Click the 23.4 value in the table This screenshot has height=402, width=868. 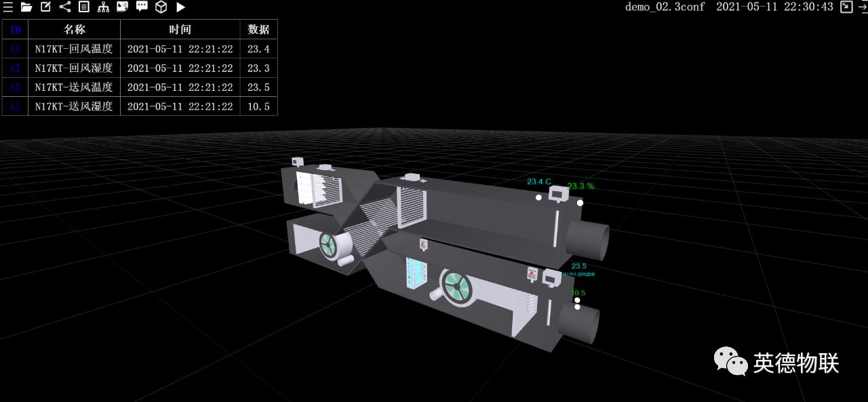(x=258, y=49)
